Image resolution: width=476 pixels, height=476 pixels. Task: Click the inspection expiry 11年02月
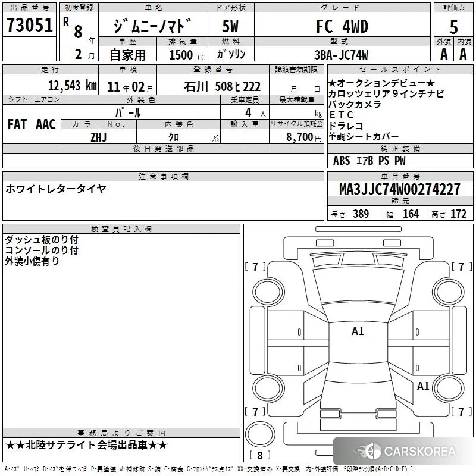tap(130, 87)
